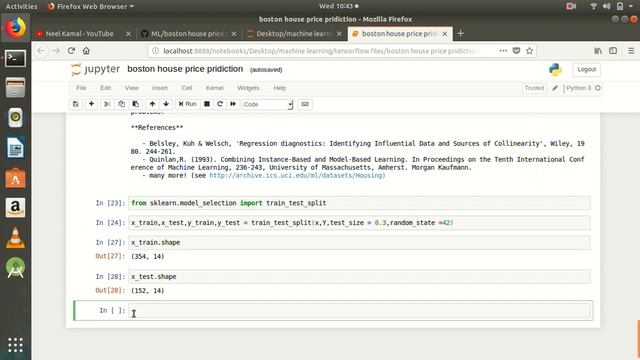Open a new Firefox tab with plus

(461, 34)
